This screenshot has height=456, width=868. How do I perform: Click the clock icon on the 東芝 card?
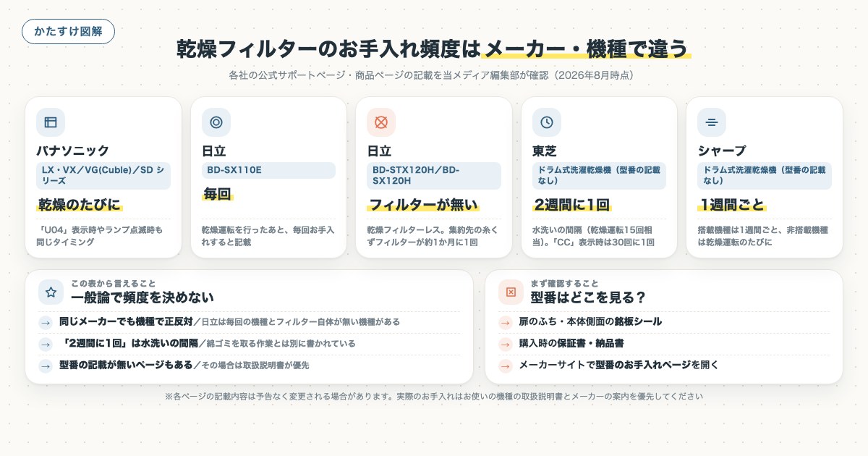(x=546, y=122)
